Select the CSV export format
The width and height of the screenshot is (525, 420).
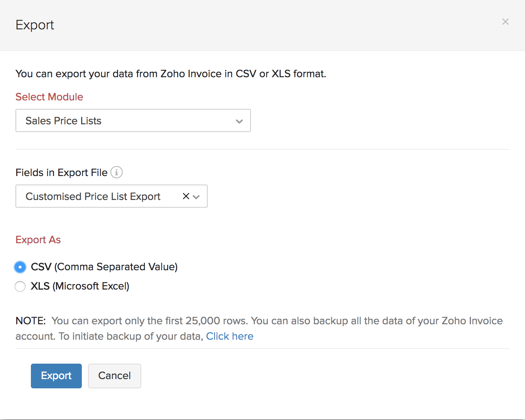click(x=20, y=267)
